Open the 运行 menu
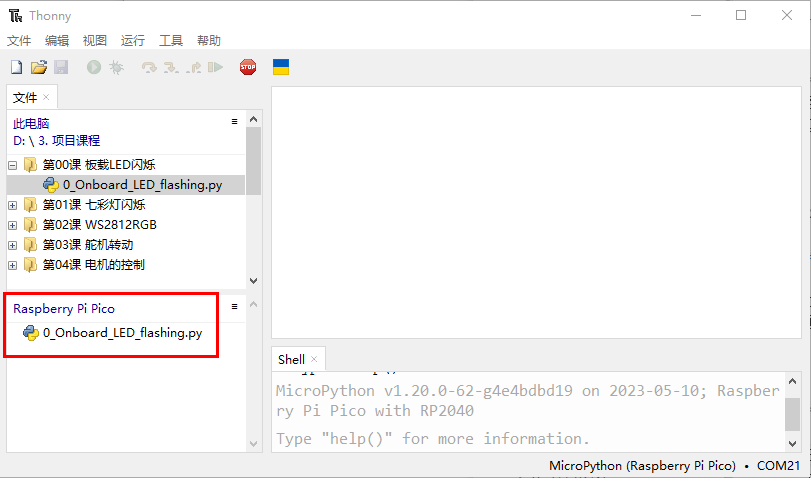Image resolution: width=811 pixels, height=478 pixels. coord(133,40)
